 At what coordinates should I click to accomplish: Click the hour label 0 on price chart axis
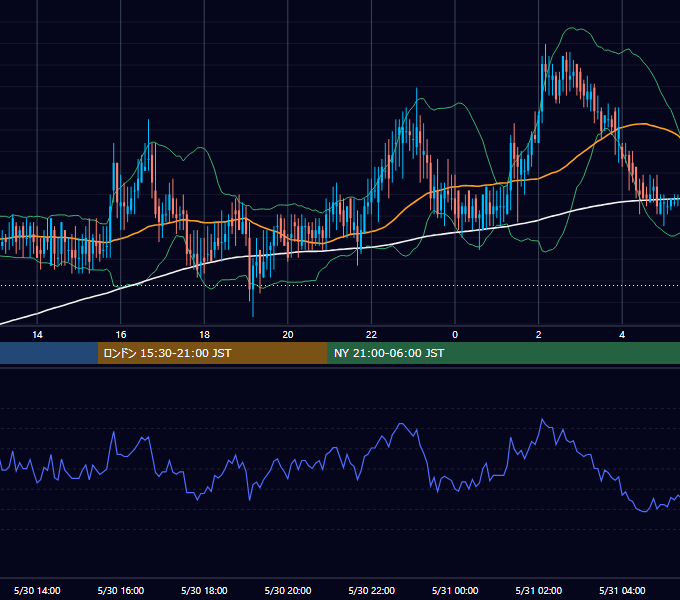pos(455,335)
